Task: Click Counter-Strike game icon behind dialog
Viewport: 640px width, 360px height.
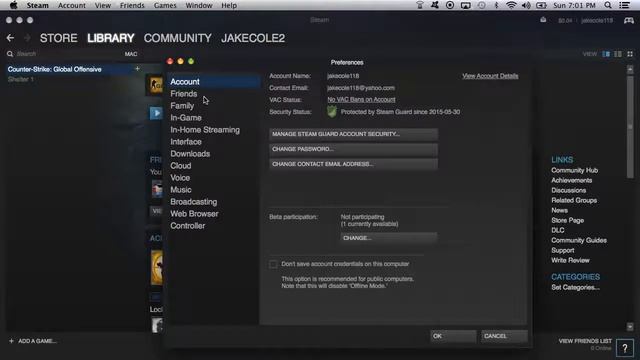Action: 155,85
